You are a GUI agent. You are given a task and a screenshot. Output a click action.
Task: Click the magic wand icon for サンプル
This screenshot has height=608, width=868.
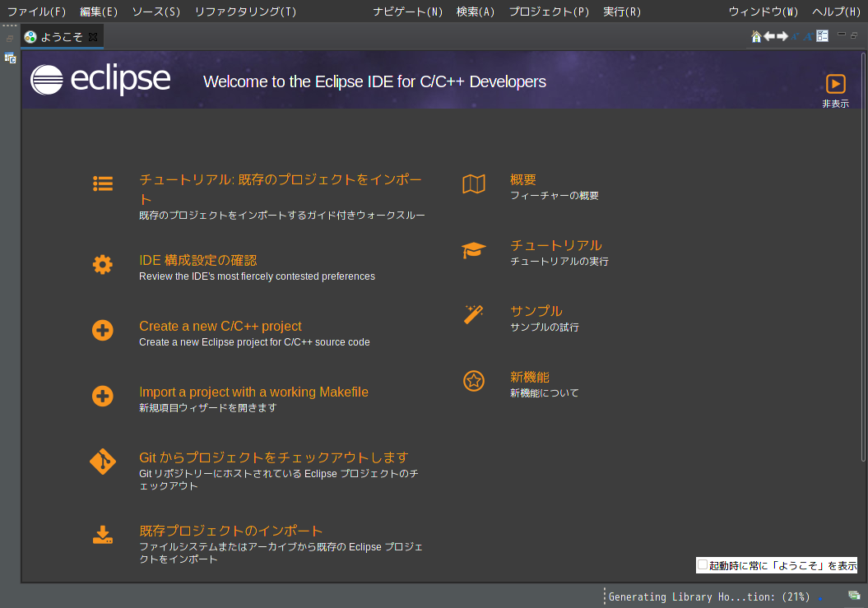point(474,314)
